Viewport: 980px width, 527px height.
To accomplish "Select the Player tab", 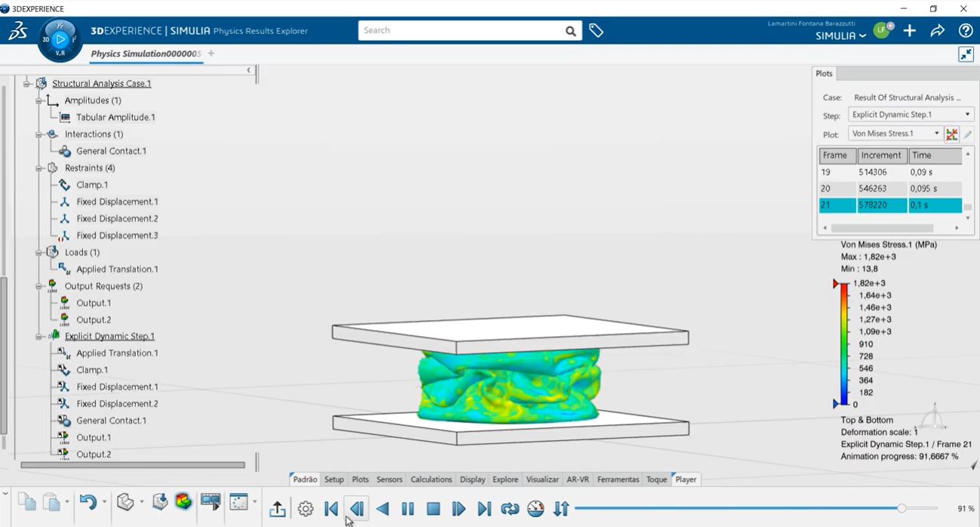I will coord(685,479).
